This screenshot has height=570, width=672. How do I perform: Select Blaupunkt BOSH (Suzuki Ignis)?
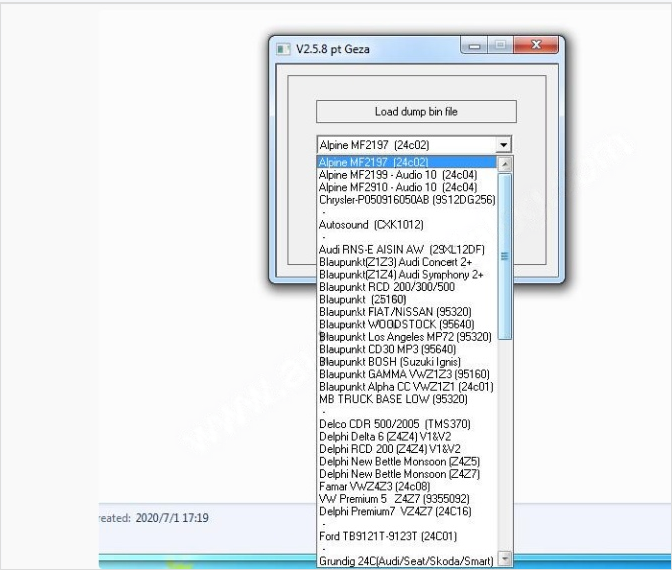407,361
